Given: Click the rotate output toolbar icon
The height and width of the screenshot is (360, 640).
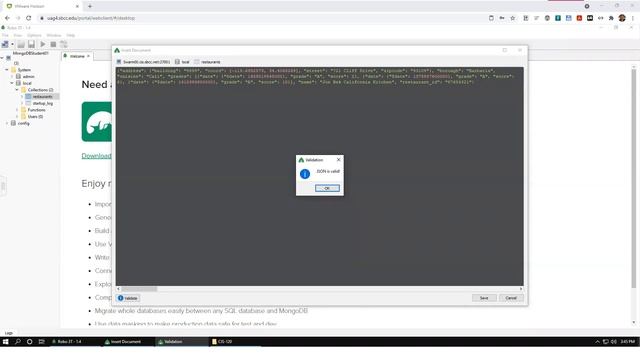Looking at the screenshot, I should click(64, 44).
